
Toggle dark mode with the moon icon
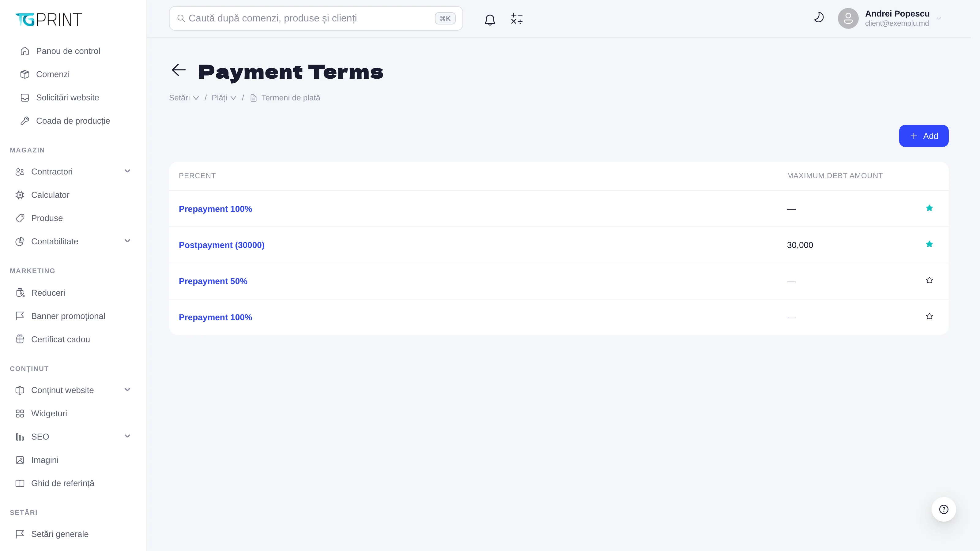(819, 18)
